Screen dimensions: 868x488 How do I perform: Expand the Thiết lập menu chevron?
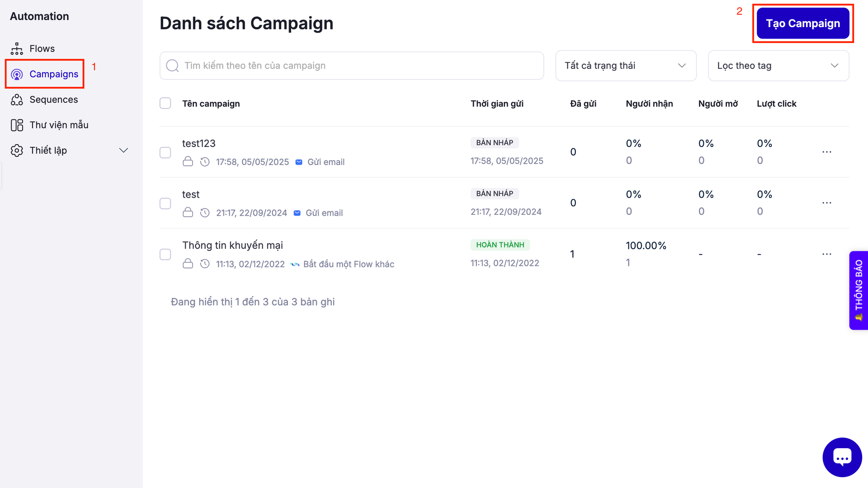(x=123, y=150)
